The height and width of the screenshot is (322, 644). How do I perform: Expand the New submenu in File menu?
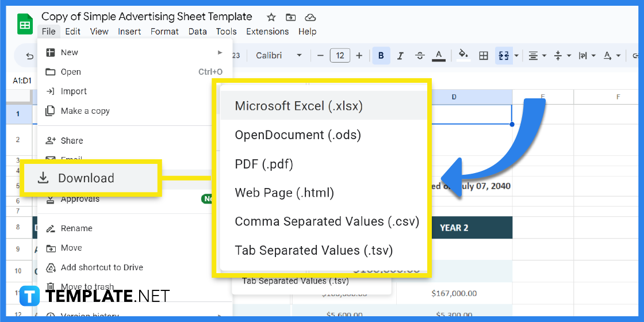point(135,52)
